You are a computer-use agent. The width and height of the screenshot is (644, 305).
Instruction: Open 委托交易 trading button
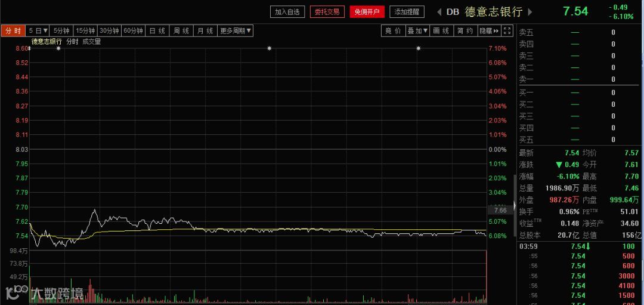pyautogui.click(x=327, y=12)
